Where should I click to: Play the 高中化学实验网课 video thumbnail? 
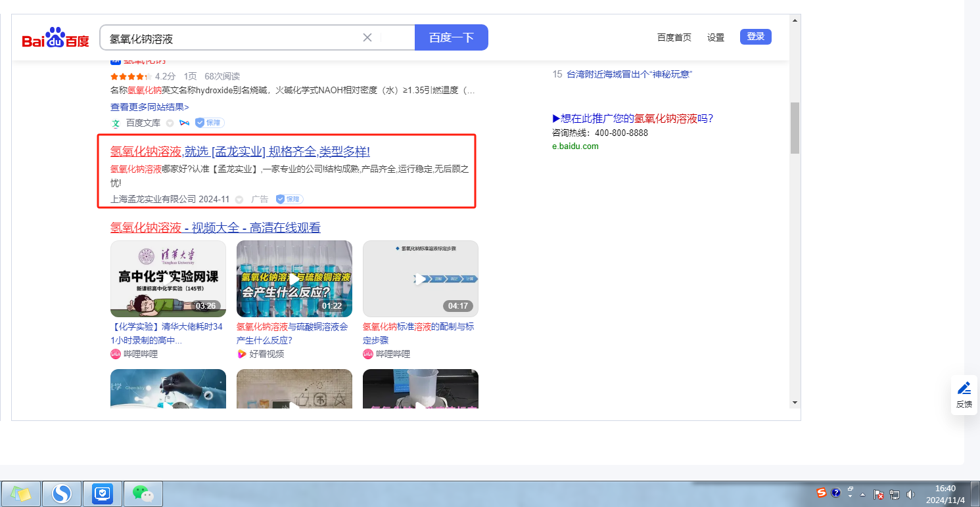click(x=168, y=278)
